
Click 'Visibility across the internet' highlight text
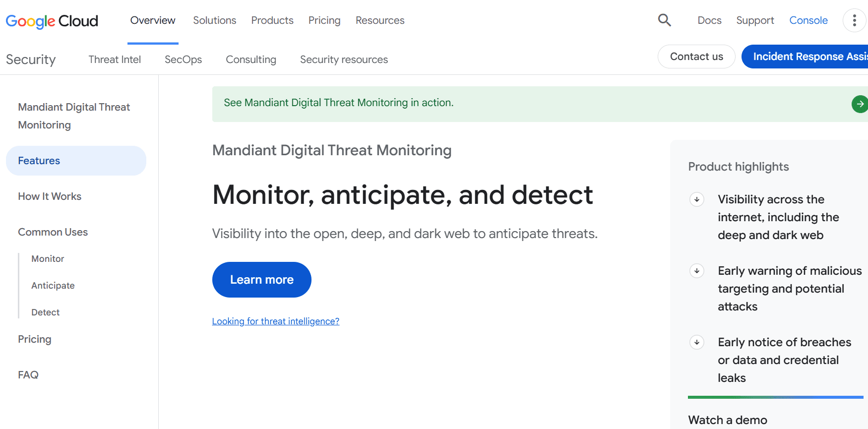(778, 217)
